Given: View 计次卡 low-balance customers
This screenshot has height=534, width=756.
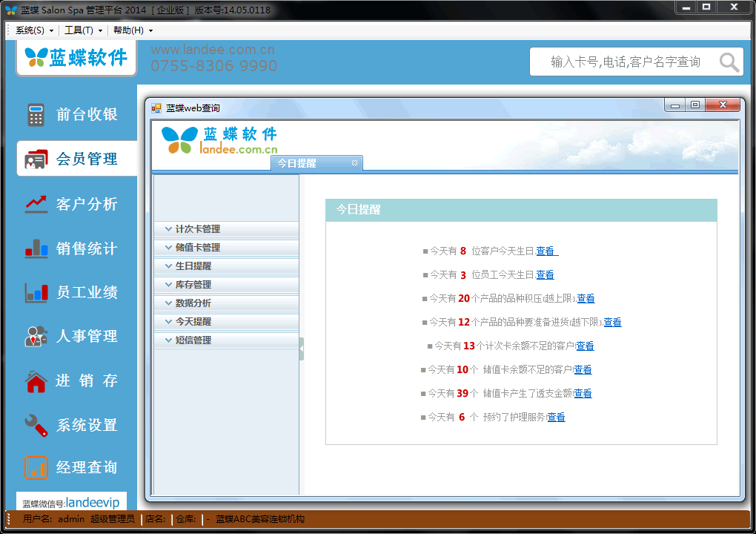Looking at the screenshot, I should [x=585, y=346].
